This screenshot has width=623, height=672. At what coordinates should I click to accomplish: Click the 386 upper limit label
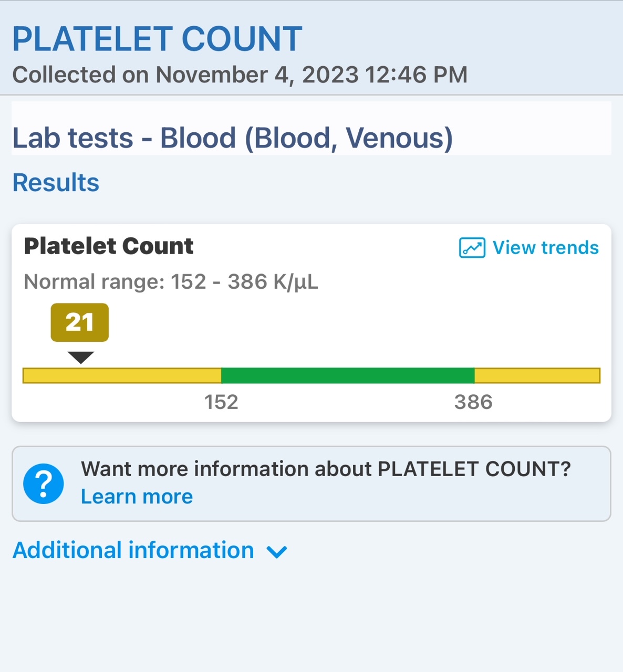pos(473,402)
